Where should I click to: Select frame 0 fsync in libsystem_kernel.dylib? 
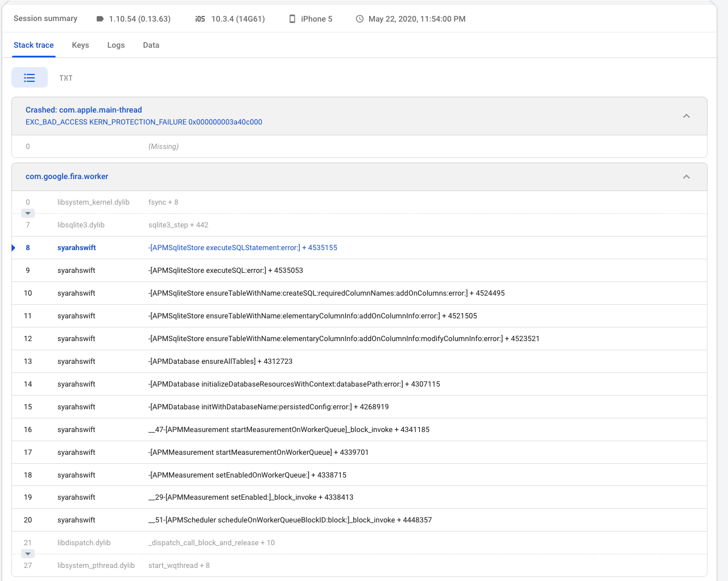click(x=164, y=202)
